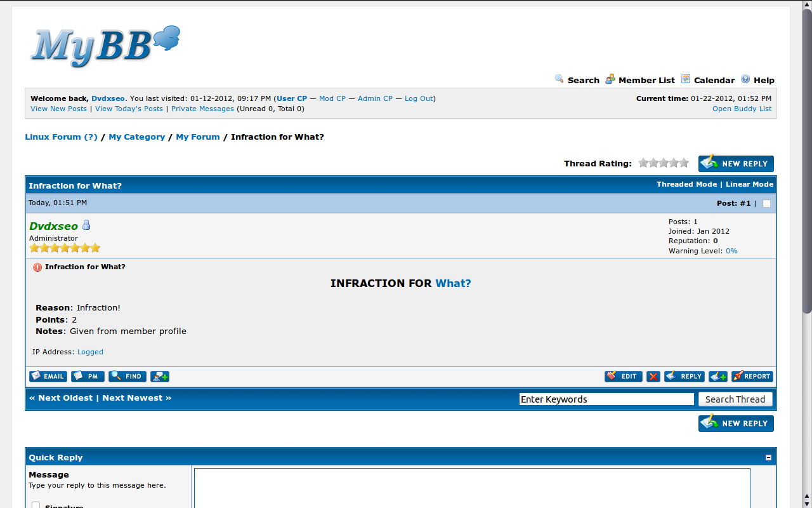Collapse the Quick Reply panel

pyautogui.click(x=768, y=457)
